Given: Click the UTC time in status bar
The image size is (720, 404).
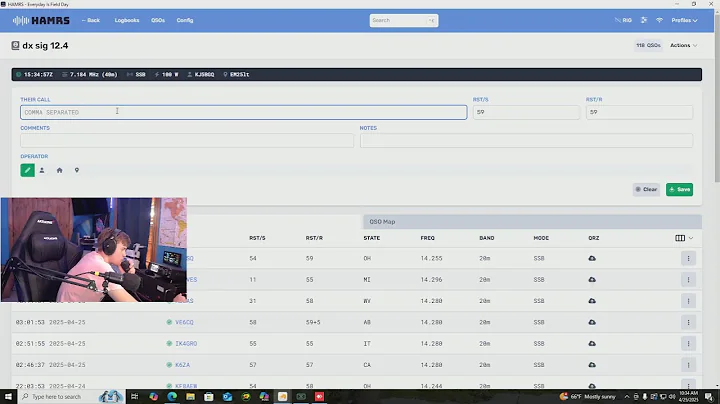Looking at the screenshot, I should pos(34,74).
